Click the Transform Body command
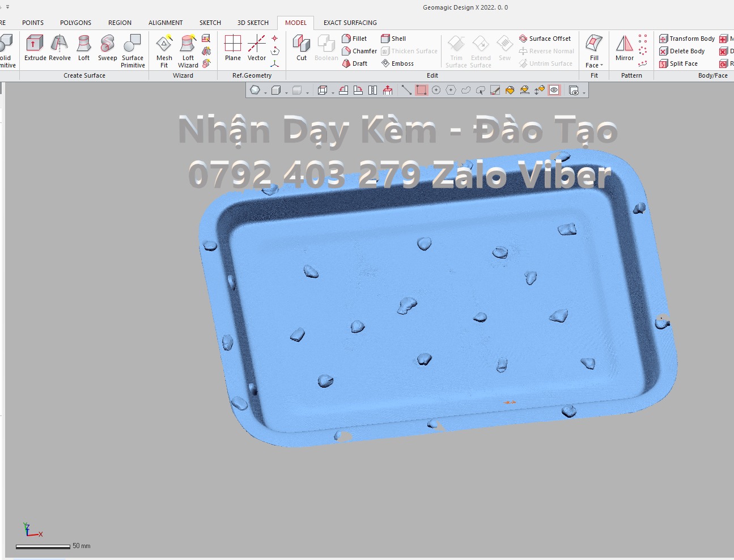This screenshot has width=734, height=560. [x=687, y=39]
